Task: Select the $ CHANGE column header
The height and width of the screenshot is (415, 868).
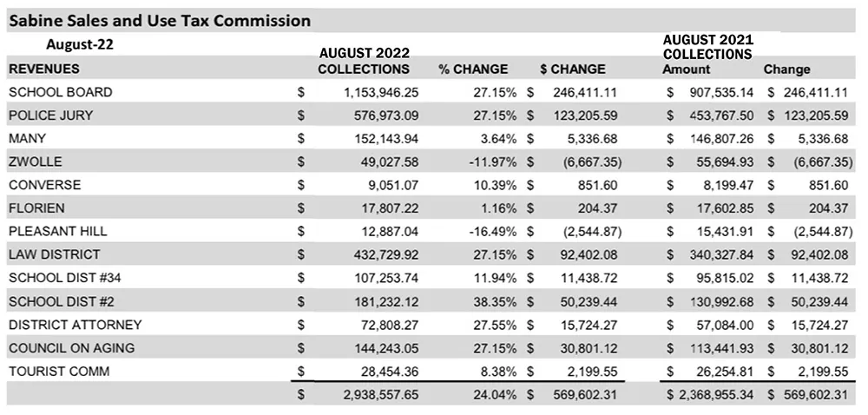Action: coord(573,69)
